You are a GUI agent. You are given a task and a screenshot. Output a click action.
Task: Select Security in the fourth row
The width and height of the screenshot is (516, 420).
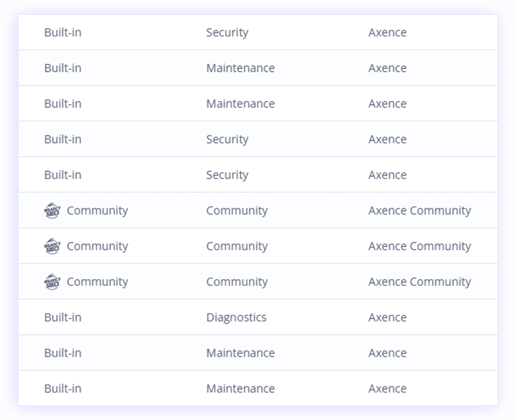(227, 139)
